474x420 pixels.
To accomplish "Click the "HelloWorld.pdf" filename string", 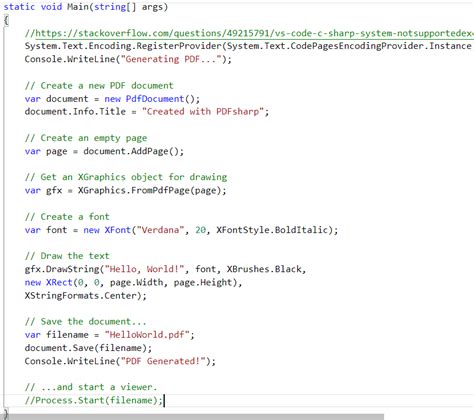I will pyautogui.click(x=147, y=334).
